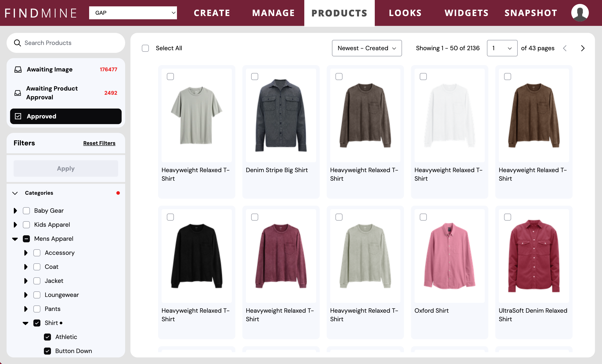The width and height of the screenshot is (602, 364).
Task: Check the Pants subcategory
Action: point(37,309)
